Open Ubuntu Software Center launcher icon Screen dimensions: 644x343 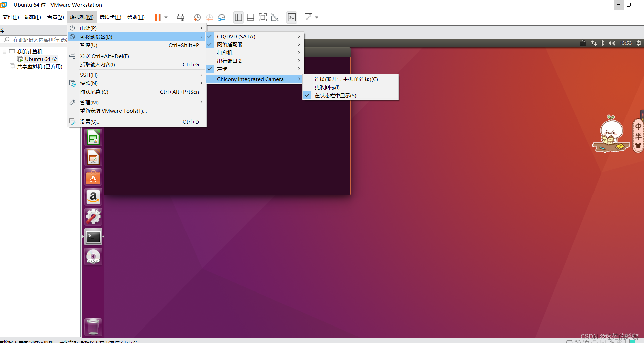[x=93, y=177]
